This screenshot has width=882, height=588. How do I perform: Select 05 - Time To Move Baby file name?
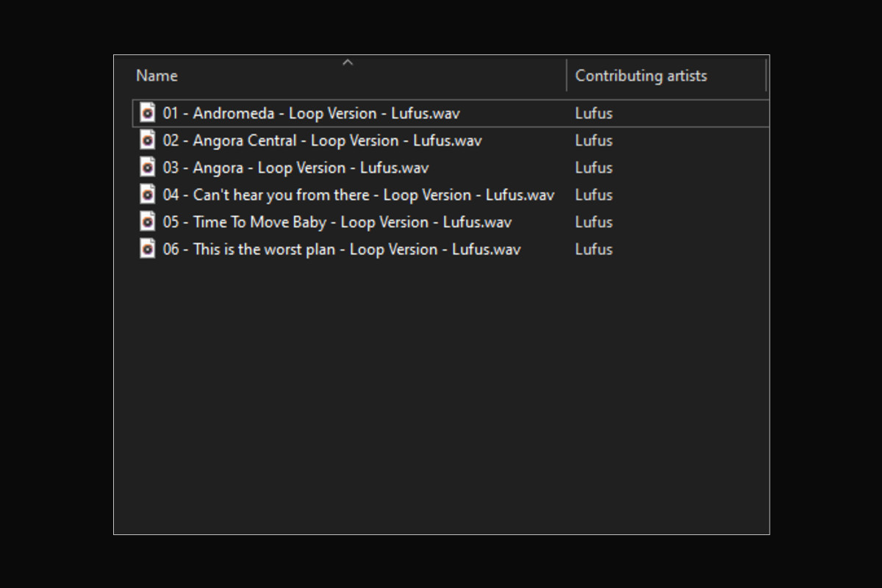coord(337,222)
